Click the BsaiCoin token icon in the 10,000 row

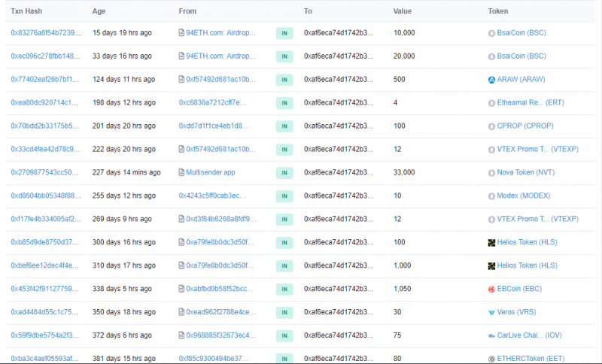pos(491,33)
